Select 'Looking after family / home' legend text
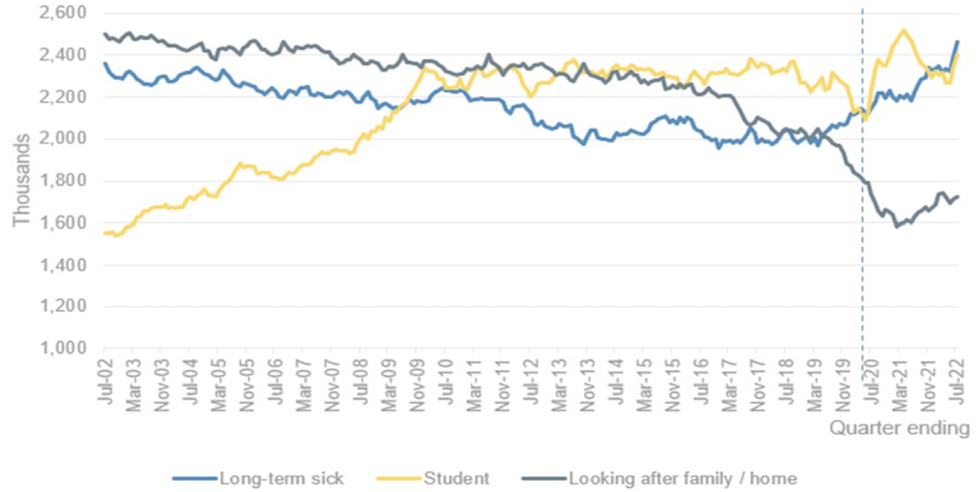The height and width of the screenshot is (492, 980). click(x=683, y=479)
